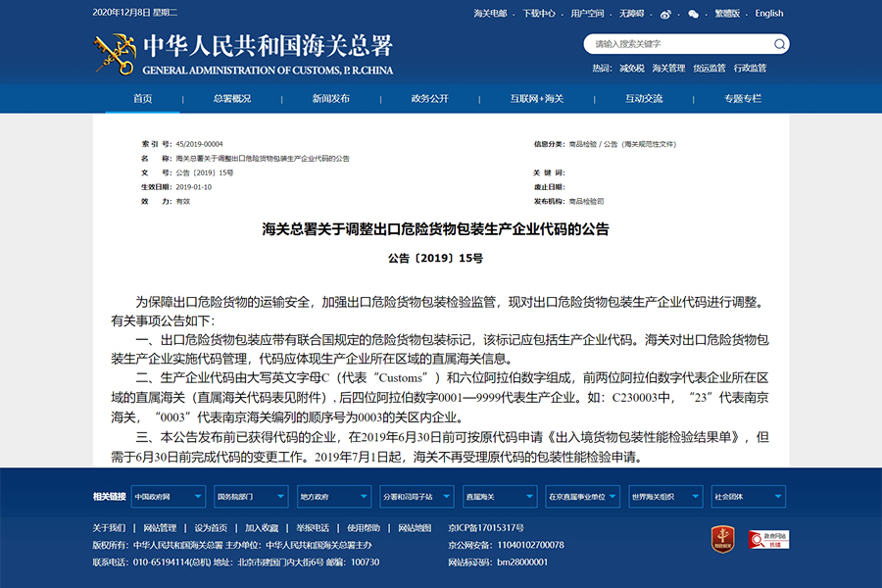Image resolution: width=882 pixels, height=588 pixels.
Task: Expand the 社会团体 dropdown
Action: tap(748, 496)
